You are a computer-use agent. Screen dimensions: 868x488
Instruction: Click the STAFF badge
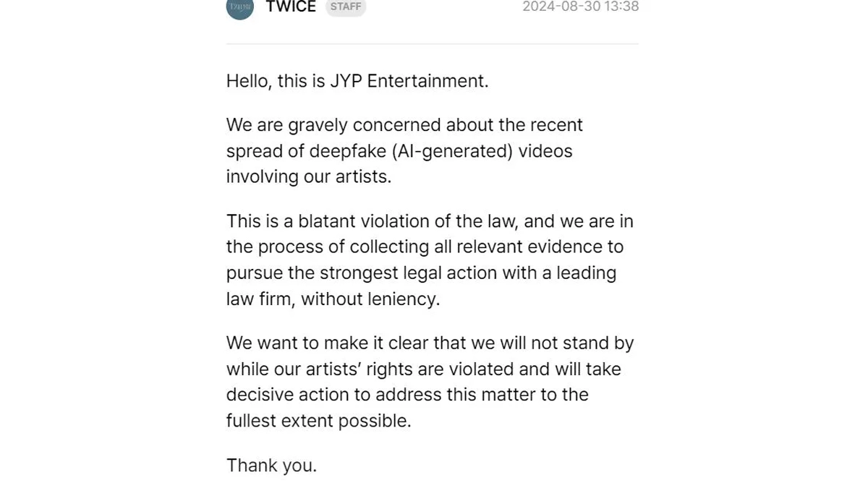[346, 7]
